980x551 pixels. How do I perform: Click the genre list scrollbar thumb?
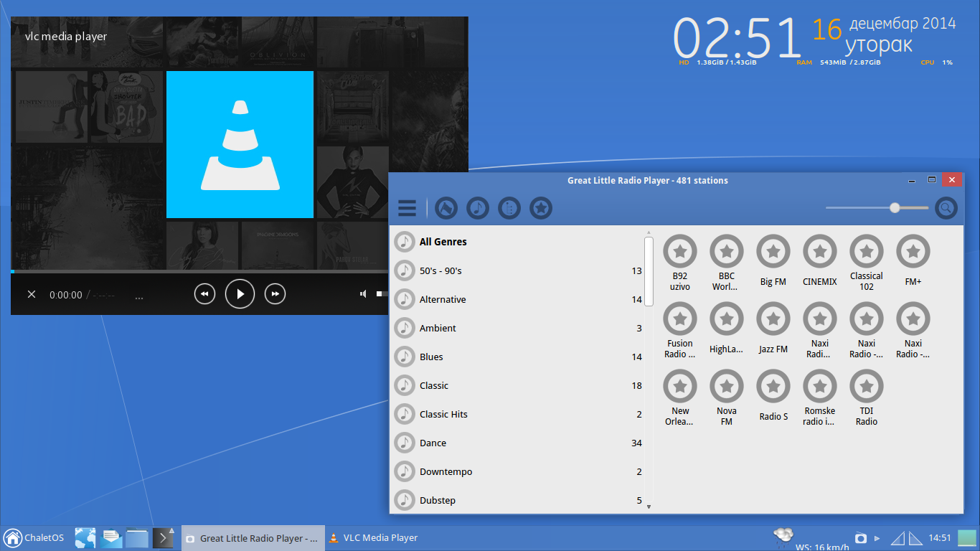649,272
